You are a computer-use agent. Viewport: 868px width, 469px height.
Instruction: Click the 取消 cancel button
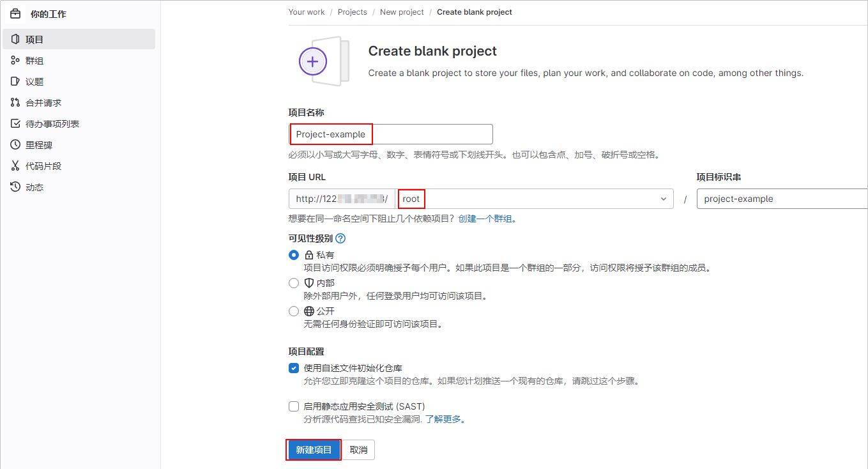point(359,450)
